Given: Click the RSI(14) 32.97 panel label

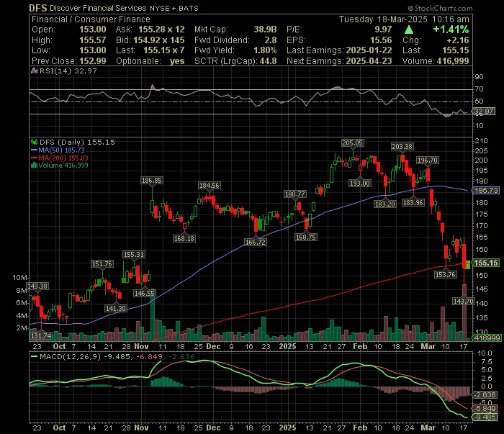Looking at the screenshot, I should [68, 71].
